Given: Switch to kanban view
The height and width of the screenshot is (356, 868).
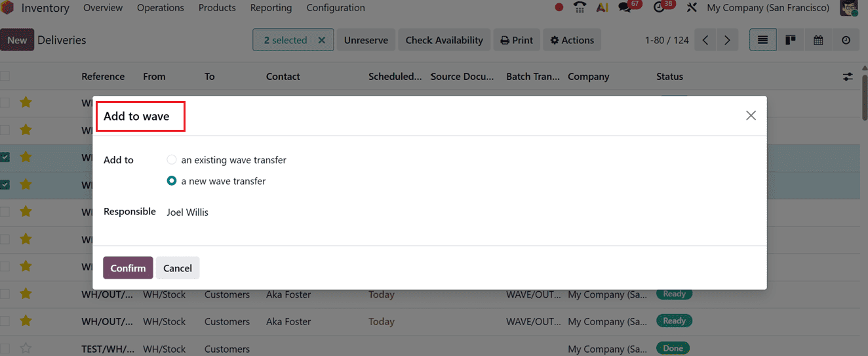Looking at the screenshot, I should coord(791,40).
